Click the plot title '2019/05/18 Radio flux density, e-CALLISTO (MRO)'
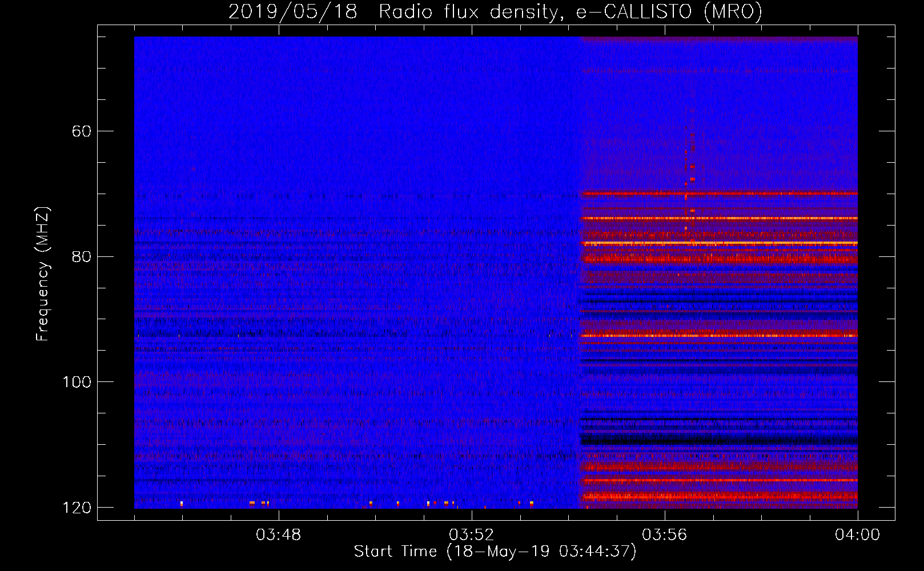The height and width of the screenshot is (571, 924). (495, 12)
